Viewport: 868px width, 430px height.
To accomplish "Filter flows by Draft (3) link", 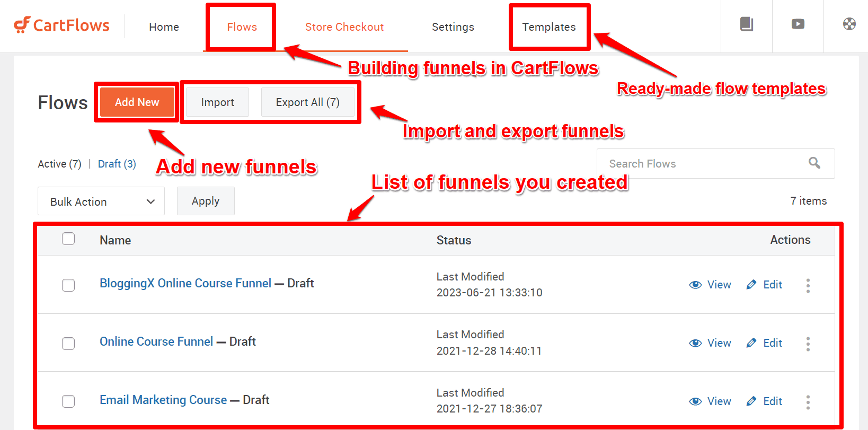I will click(117, 164).
